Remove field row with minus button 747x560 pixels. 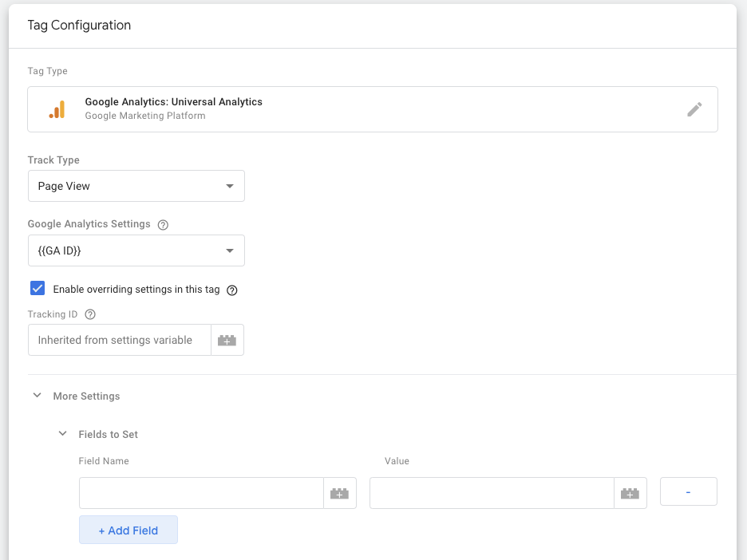(x=689, y=491)
